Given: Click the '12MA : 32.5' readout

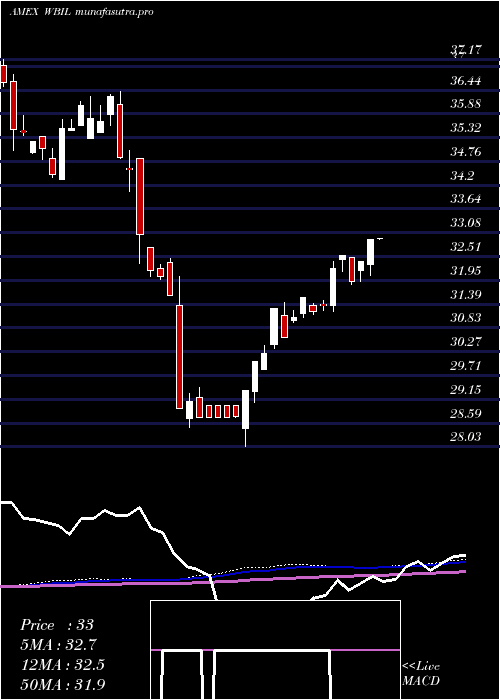Looking at the screenshot, I should tap(62, 665).
